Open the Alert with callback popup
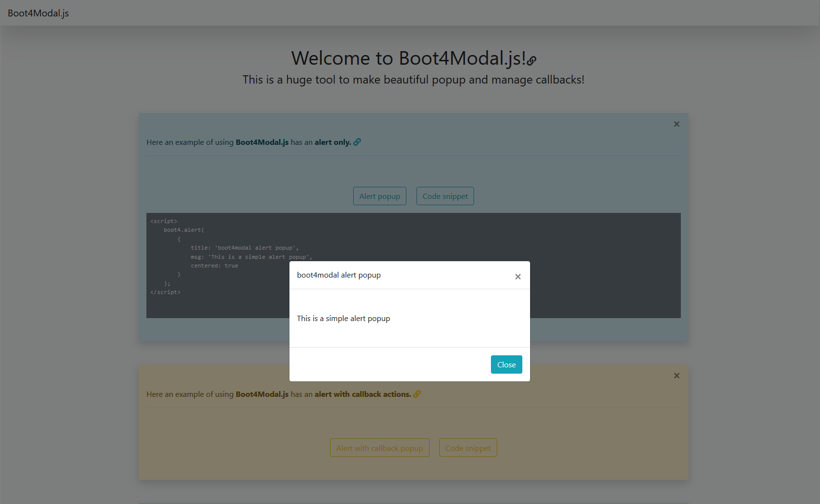 379,448
